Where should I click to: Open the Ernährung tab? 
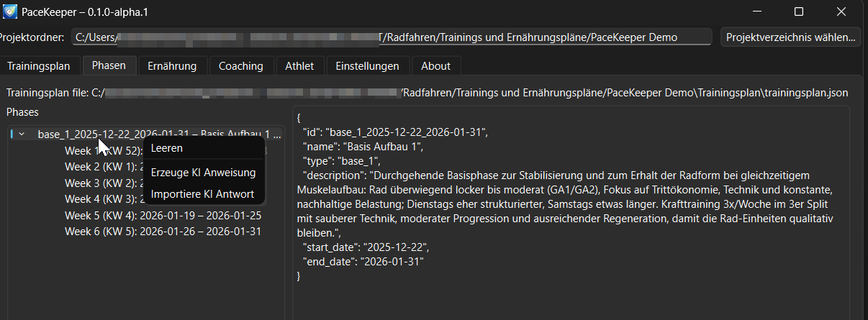pos(172,66)
